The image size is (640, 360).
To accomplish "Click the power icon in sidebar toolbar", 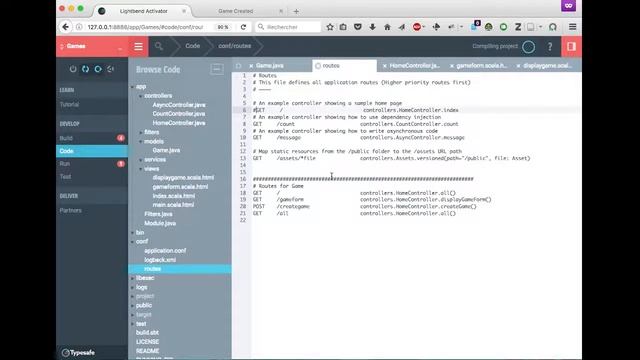I will [x=73, y=69].
